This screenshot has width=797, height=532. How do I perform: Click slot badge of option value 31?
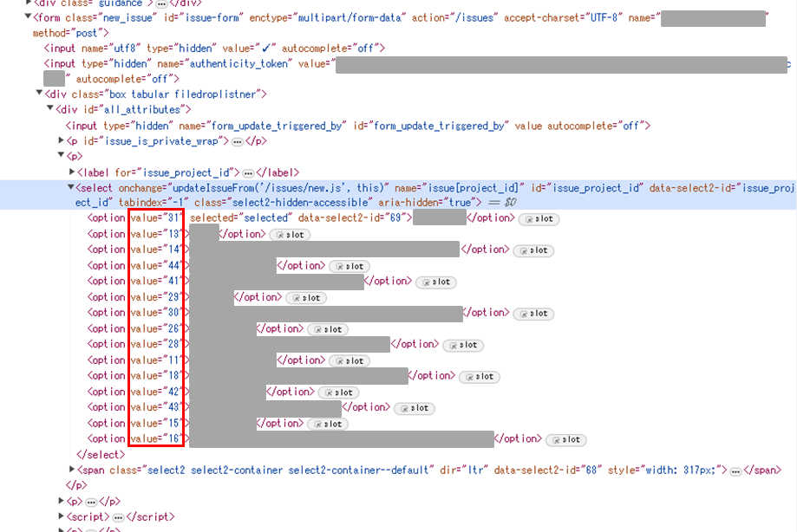tap(539, 219)
